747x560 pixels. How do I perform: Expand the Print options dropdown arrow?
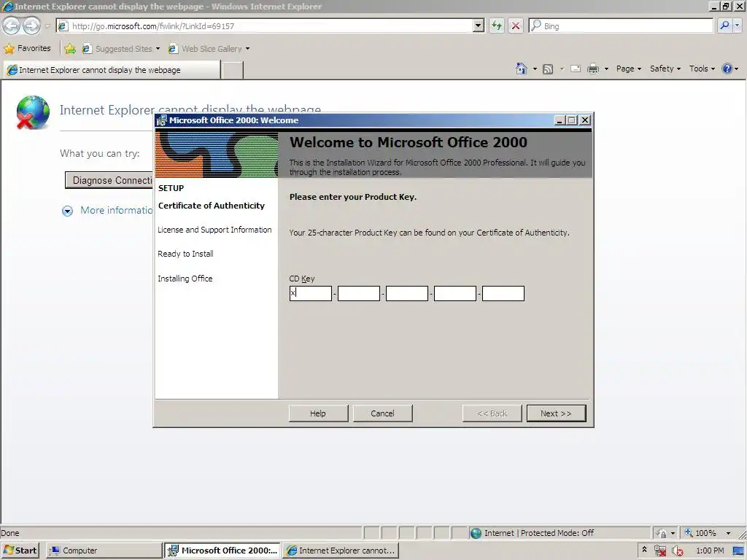(606, 69)
